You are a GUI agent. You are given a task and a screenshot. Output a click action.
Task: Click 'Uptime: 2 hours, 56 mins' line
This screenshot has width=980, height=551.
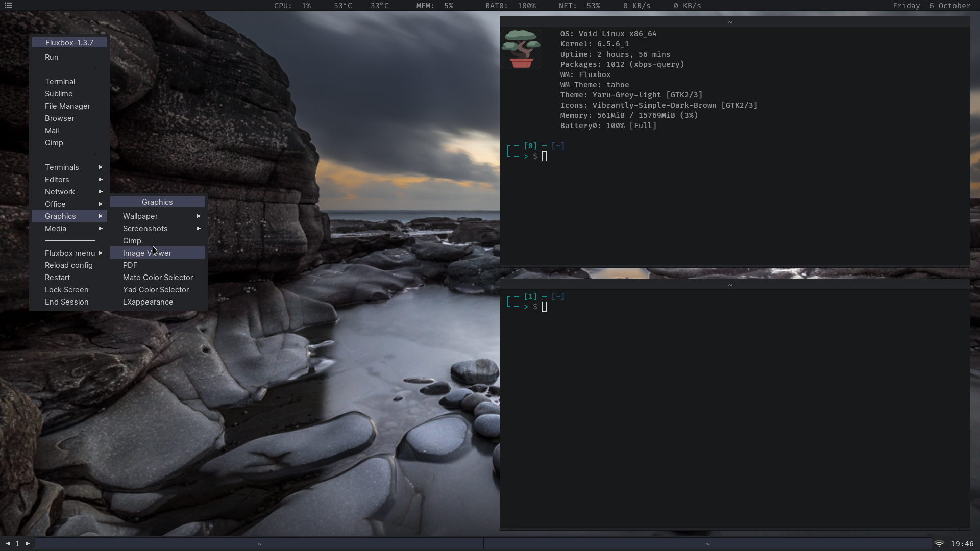tap(615, 54)
